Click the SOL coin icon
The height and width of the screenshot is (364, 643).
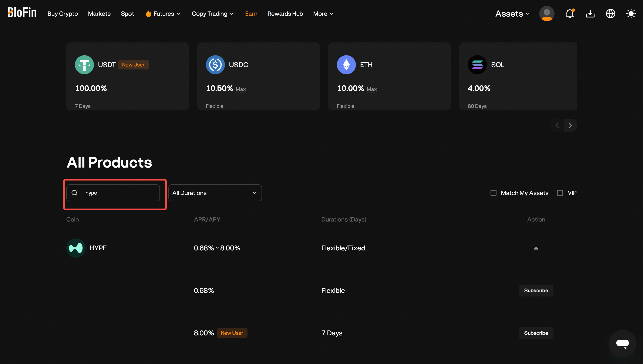(477, 65)
